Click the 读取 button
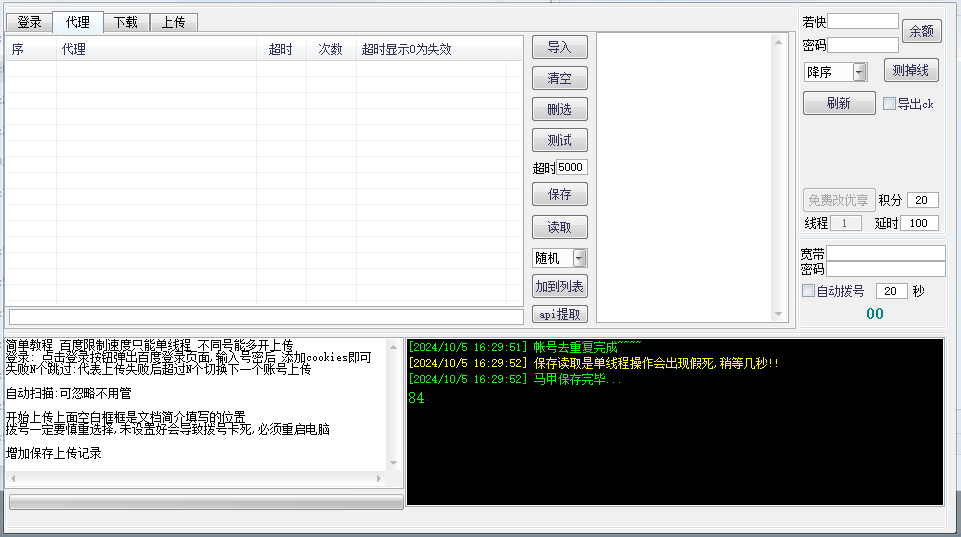 click(559, 227)
